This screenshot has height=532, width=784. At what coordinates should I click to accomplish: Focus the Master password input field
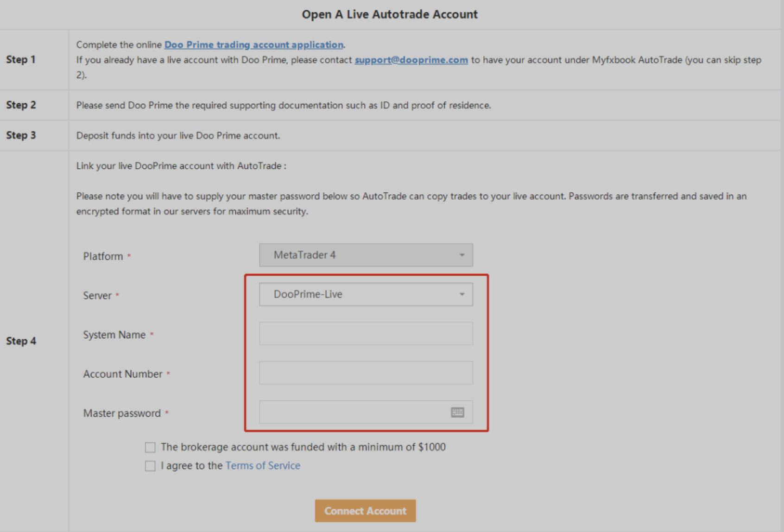coord(366,412)
